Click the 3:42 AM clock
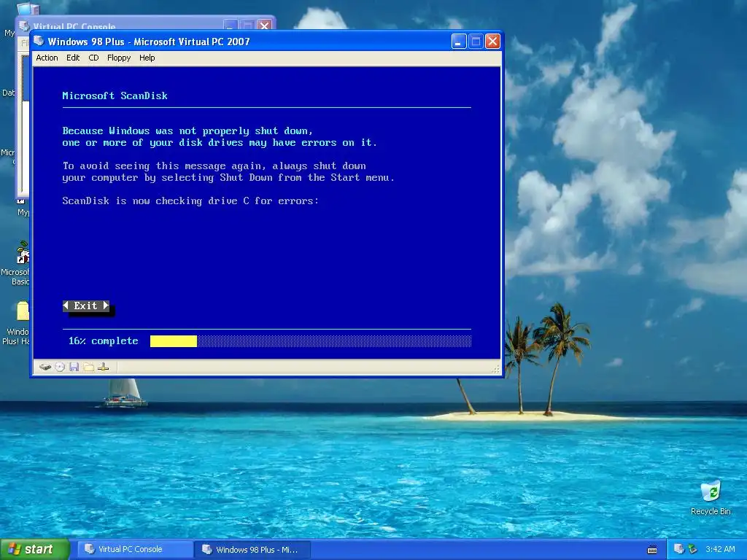747x560 pixels. pos(720,549)
